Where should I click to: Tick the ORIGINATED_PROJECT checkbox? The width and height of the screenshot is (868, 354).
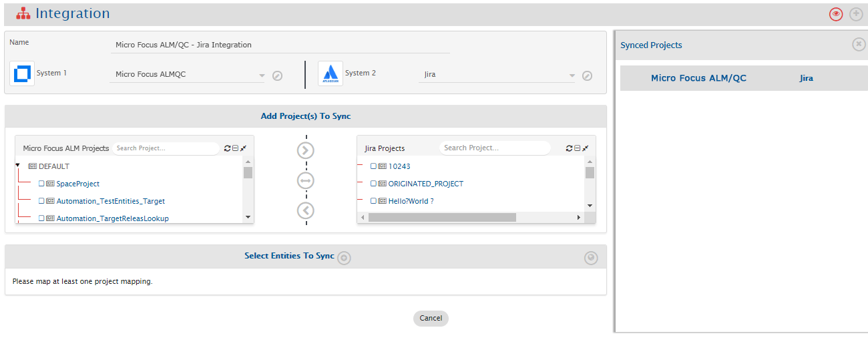pyautogui.click(x=373, y=184)
